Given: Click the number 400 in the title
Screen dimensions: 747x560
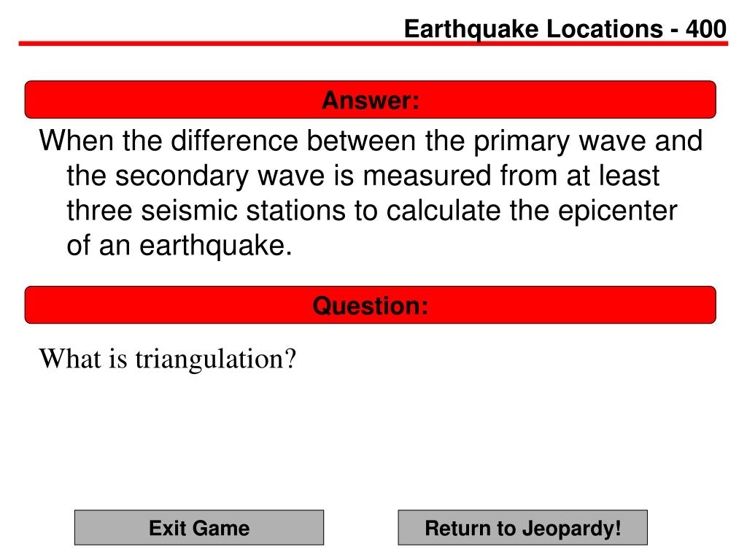Looking at the screenshot, I should point(706,28).
